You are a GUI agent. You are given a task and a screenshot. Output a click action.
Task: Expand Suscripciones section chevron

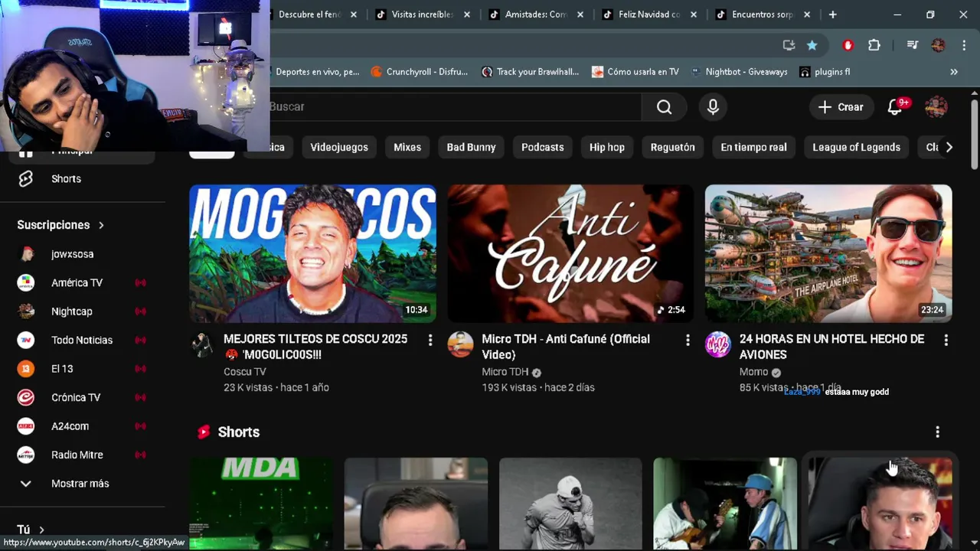point(101,225)
